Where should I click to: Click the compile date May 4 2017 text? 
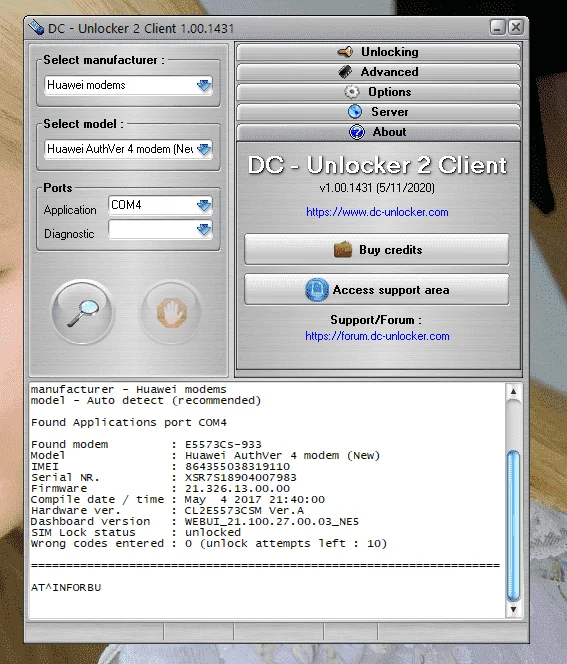coord(254,500)
